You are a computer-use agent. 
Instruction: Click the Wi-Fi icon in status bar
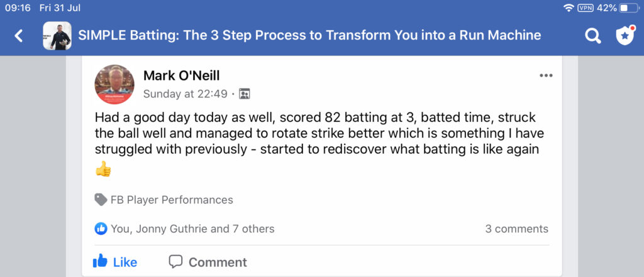pyautogui.click(x=569, y=8)
